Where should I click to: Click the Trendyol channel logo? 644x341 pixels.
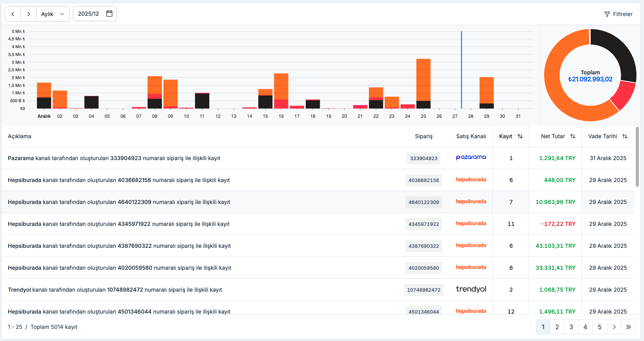[x=471, y=289]
